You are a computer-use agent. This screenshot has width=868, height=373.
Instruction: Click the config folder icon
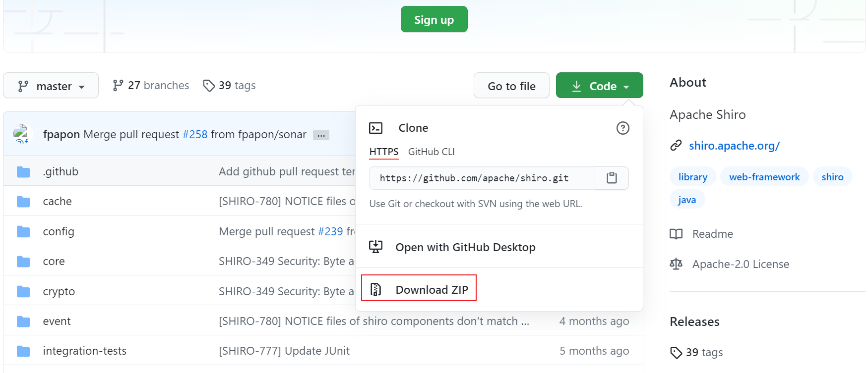23,232
